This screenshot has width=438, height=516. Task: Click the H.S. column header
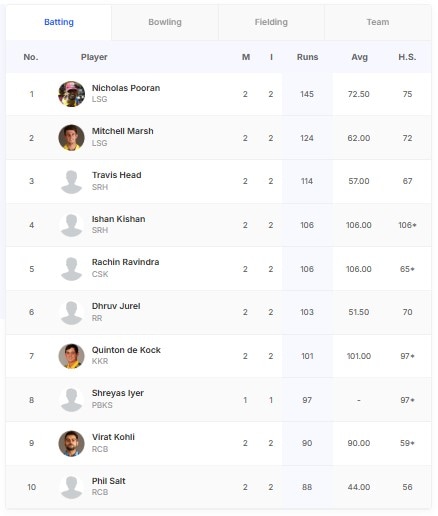pos(407,57)
